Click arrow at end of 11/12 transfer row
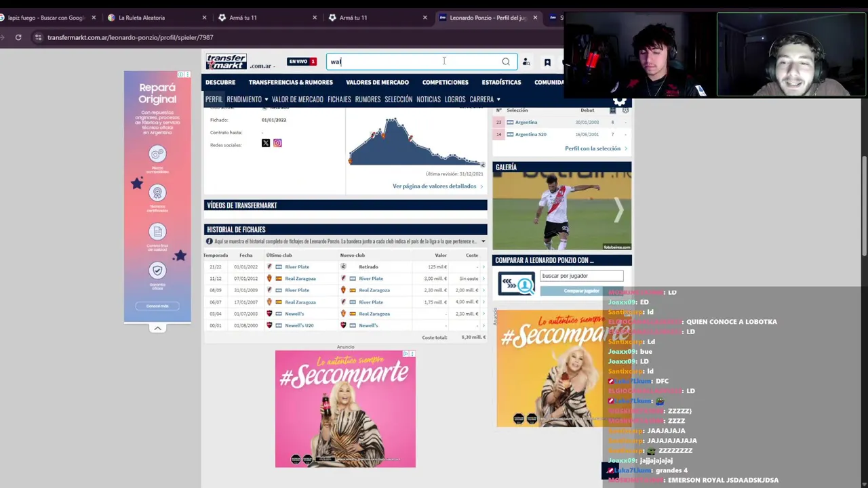 click(484, 279)
